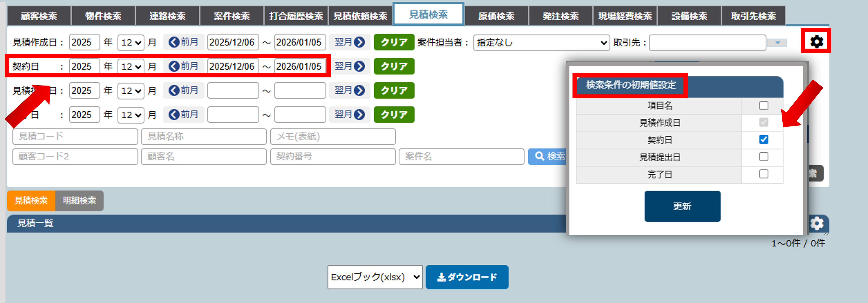Open the 明細検索 tab
The width and height of the screenshot is (868, 303).
[80, 201]
